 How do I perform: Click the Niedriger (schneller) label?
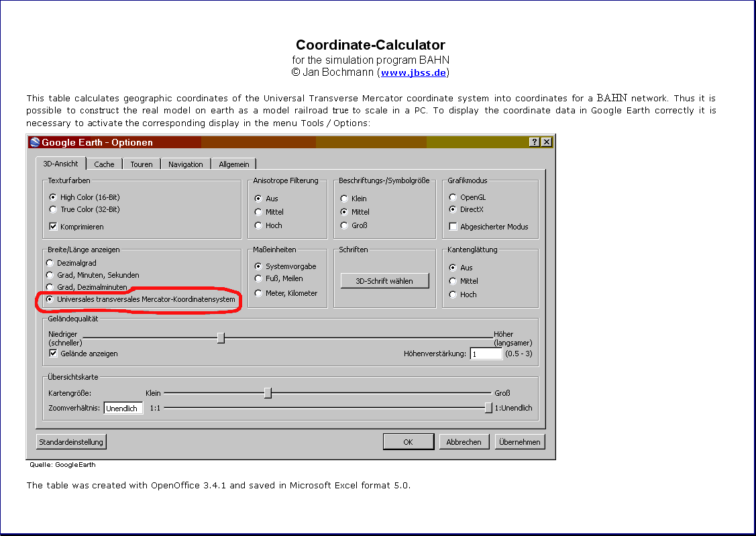65,338
